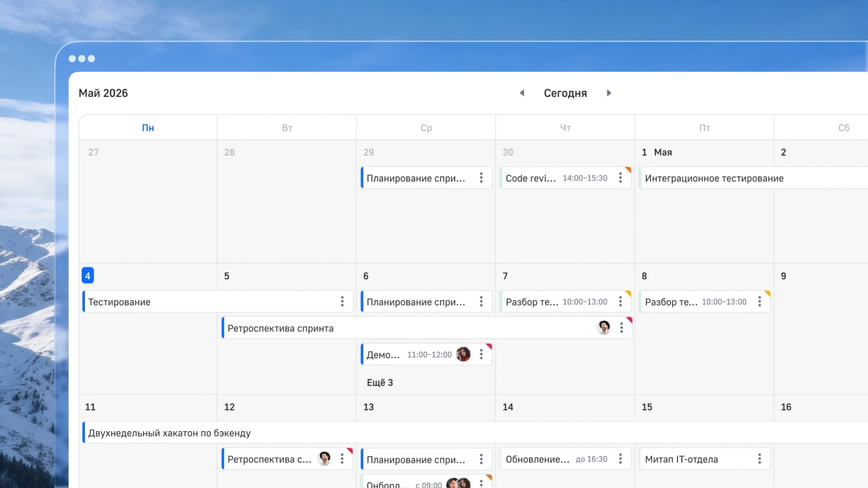Open the three-dot menu of the Демо event
This screenshot has width=868, height=488.
481,354
